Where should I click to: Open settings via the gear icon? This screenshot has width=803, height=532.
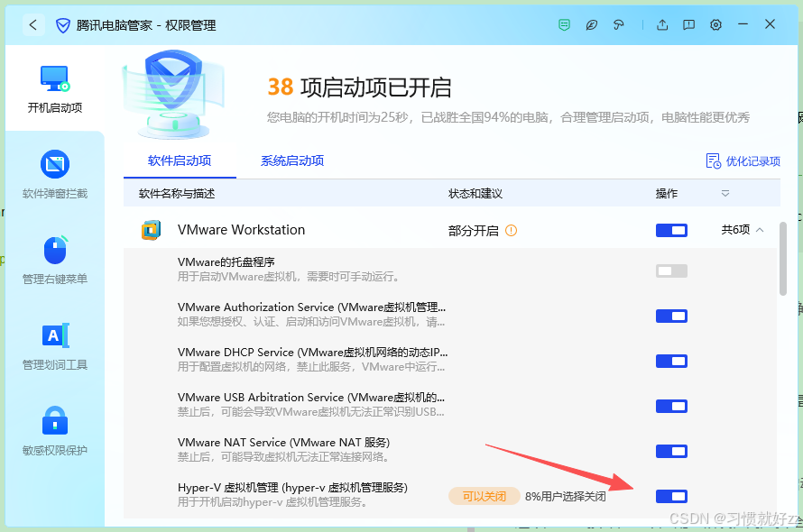click(715, 24)
